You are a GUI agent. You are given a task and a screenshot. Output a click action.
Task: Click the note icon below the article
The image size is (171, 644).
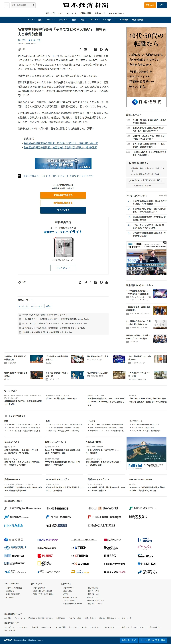pyautogui.click(x=90, y=282)
